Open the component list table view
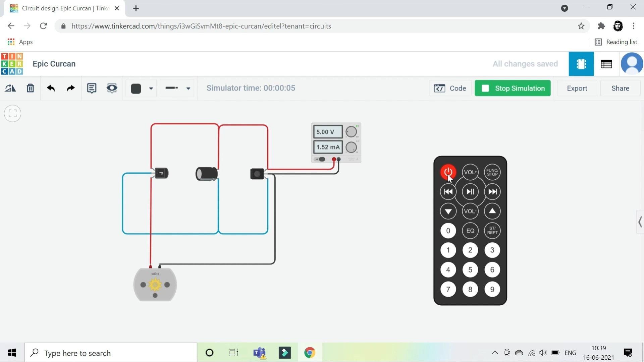Viewport: 644px width, 362px height. click(x=606, y=64)
